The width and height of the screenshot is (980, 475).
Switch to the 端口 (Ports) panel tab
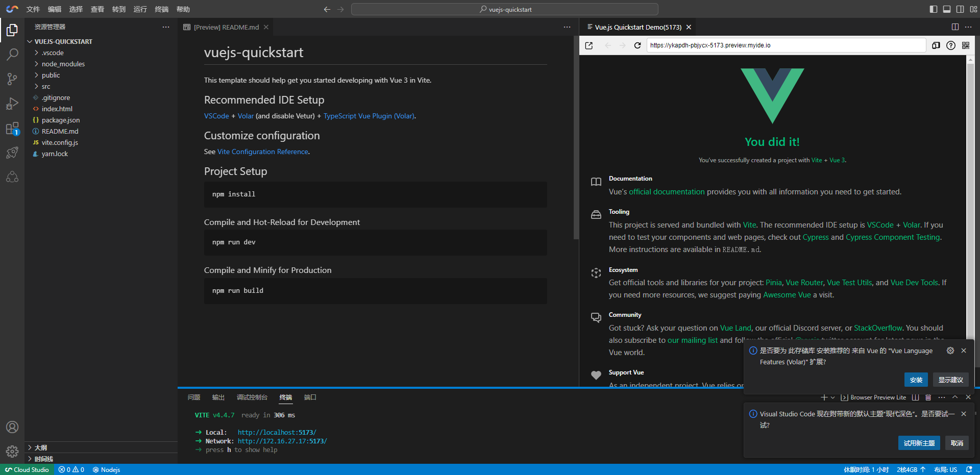coord(310,397)
